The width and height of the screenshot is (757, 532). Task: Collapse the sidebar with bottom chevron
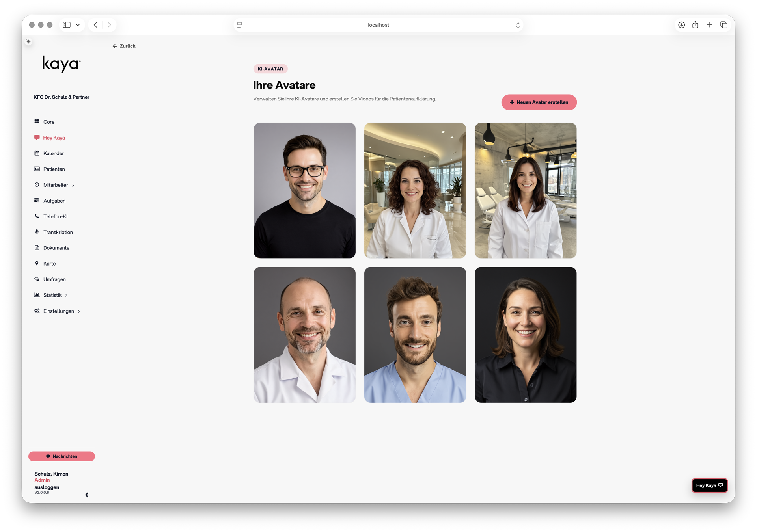[x=87, y=495]
